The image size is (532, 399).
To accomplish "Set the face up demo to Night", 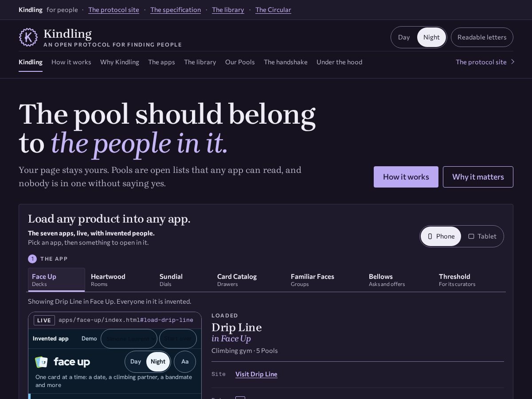I will (158, 361).
